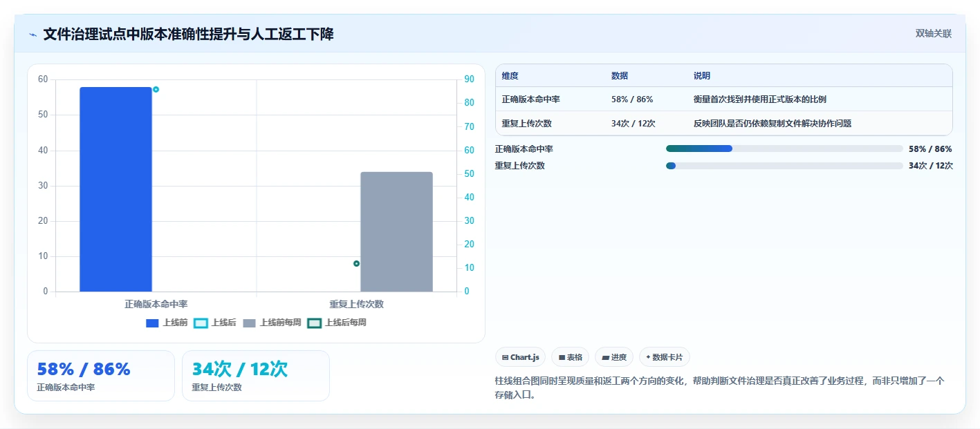Screen dimensions: 980x429
Task: Click the blue bar for 正确版本命中率
Action: [x=115, y=189]
